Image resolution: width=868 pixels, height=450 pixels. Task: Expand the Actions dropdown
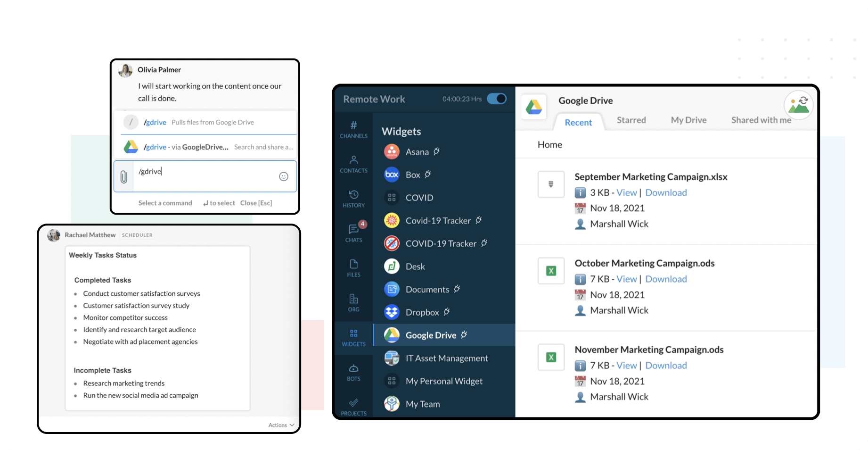(x=281, y=425)
